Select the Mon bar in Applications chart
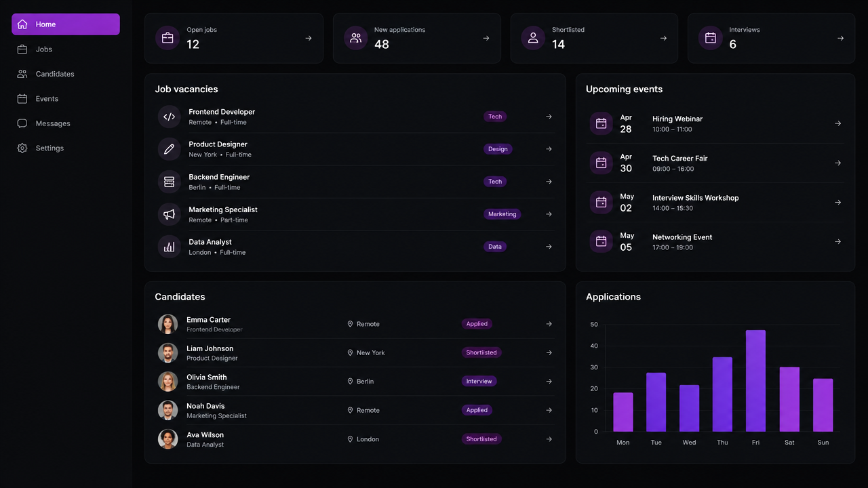Viewport: 868px width, 488px height. (x=623, y=412)
